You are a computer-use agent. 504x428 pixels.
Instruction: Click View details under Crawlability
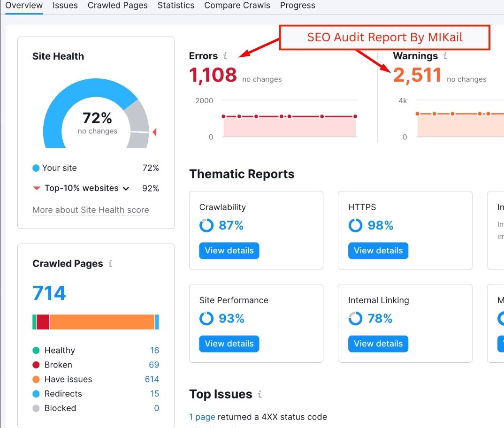229,251
